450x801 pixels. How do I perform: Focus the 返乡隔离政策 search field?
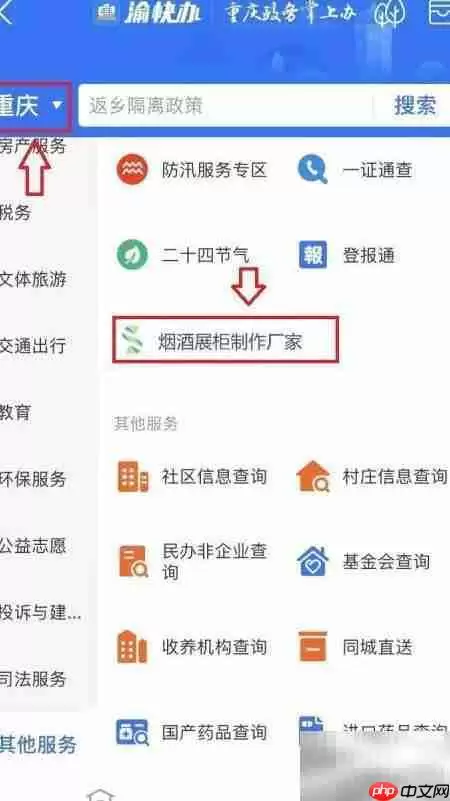pyautogui.click(x=225, y=106)
